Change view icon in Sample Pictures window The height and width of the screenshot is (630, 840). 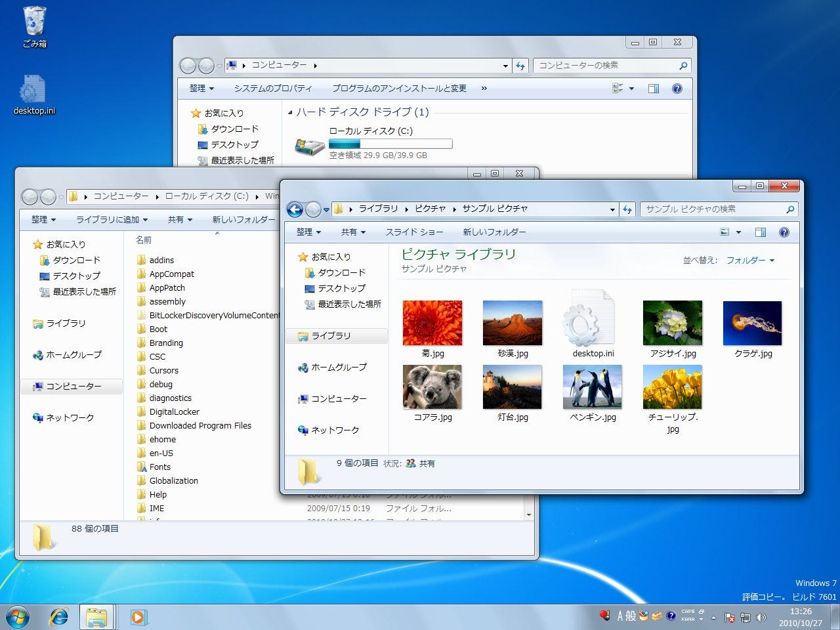[x=724, y=232]
